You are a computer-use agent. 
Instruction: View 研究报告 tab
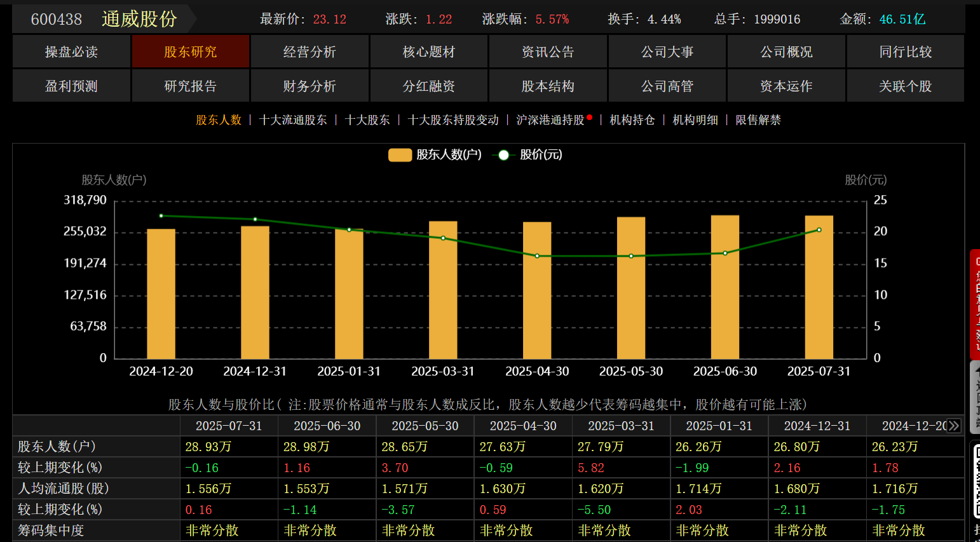click(191, 86)
